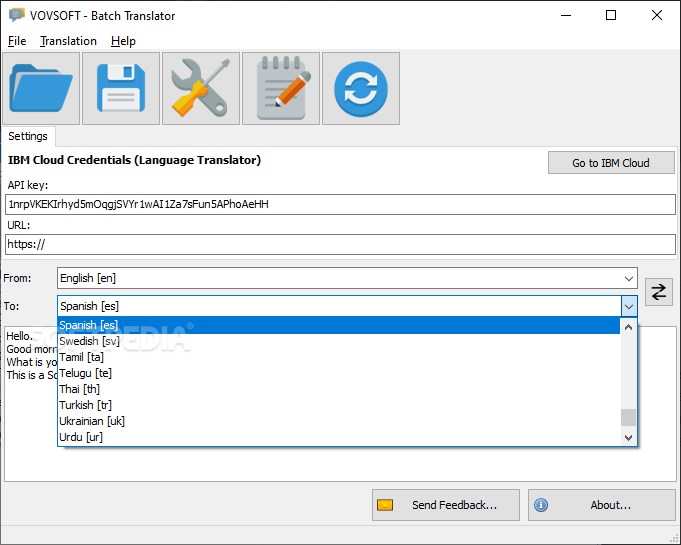Choose Spanish [es] from the list
This screenshot has width=681, height=545.
pyautogui.click(x=339, y=325)
